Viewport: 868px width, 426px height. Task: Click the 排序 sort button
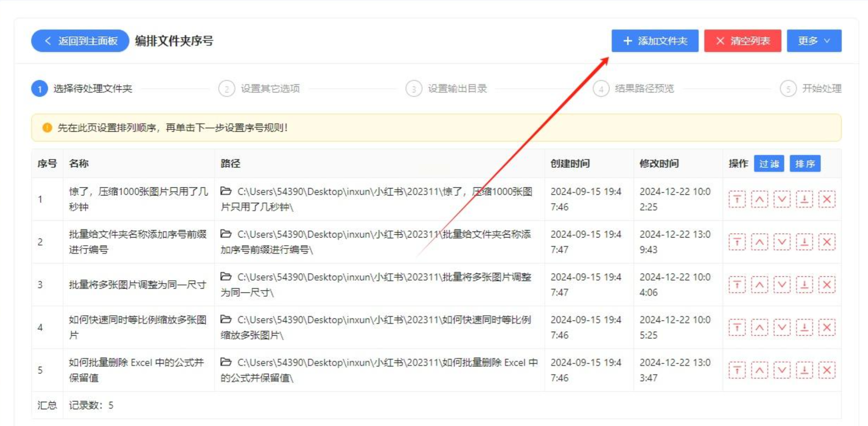[x=805, y=164]
